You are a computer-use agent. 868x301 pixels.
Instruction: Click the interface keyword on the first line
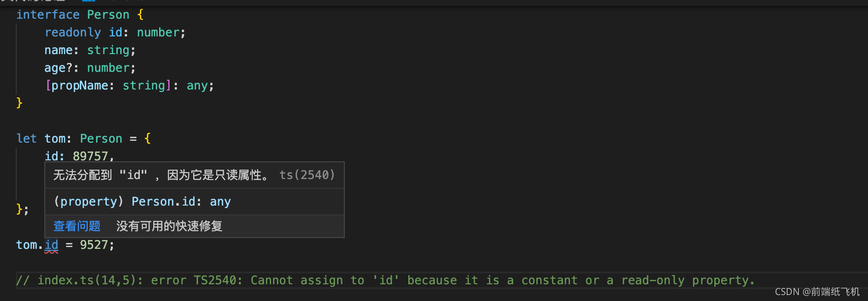point(48,14)
